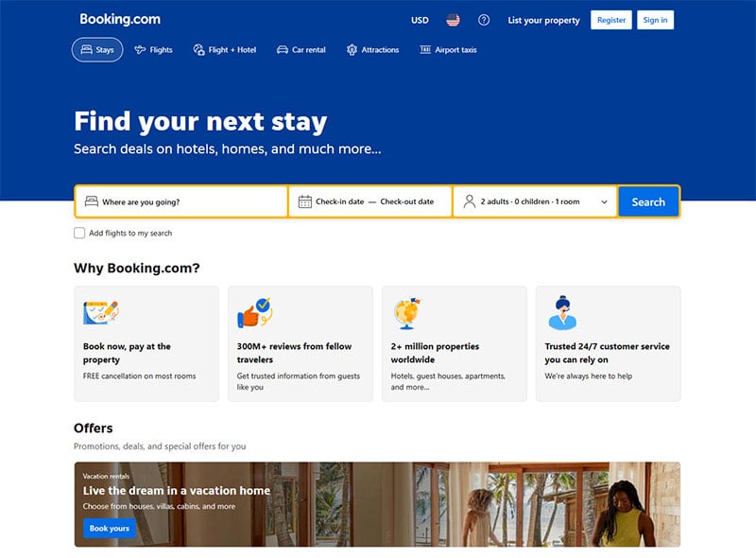
Task: Enable Add flights to my search checkbox
Action: point(79,233)
